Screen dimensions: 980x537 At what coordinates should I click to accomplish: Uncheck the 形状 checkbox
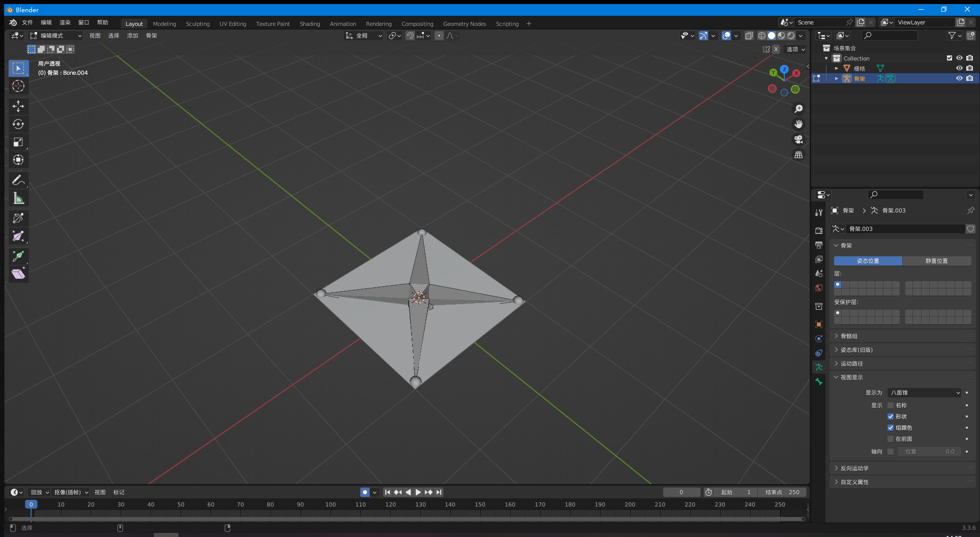click(891, 416)
